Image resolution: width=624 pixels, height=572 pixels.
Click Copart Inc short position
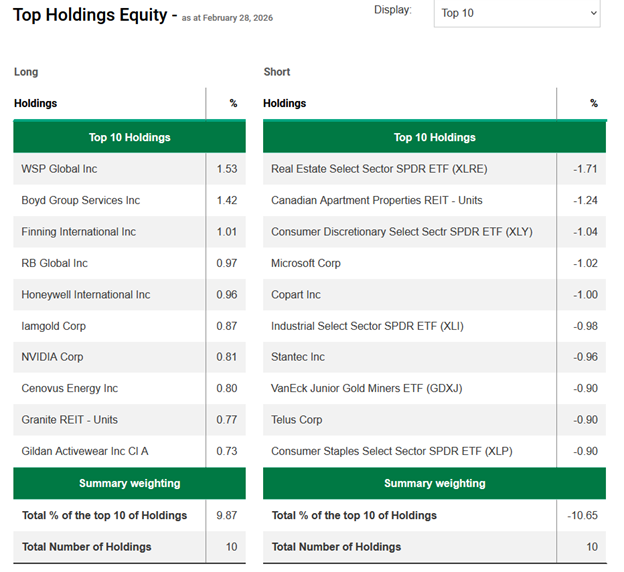tap(296, 295)
